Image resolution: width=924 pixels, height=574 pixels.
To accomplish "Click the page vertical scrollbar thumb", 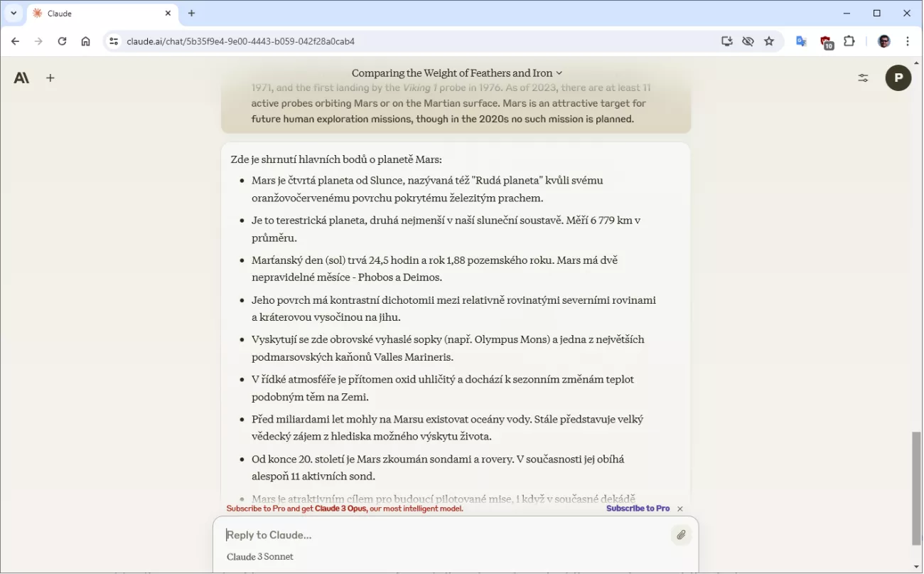I will point(916,487).
